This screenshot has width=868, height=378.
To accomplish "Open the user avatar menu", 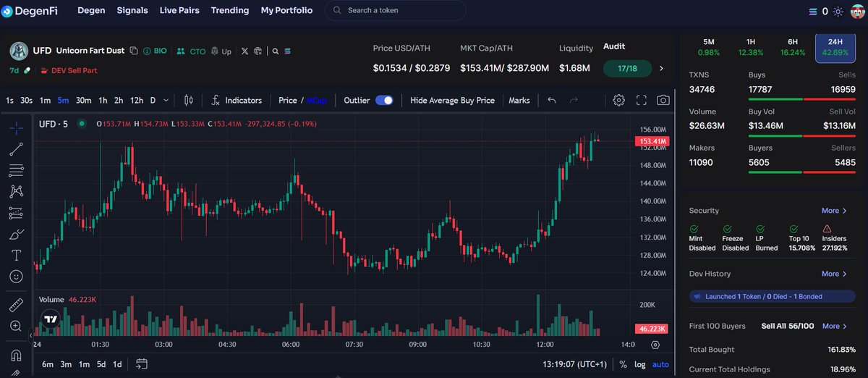I will 857,11.
